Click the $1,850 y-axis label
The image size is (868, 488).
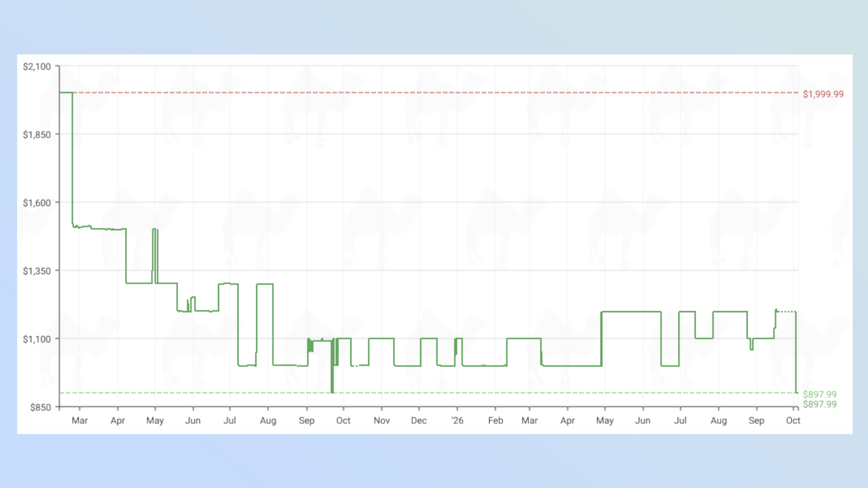click(x=37, y=134)
